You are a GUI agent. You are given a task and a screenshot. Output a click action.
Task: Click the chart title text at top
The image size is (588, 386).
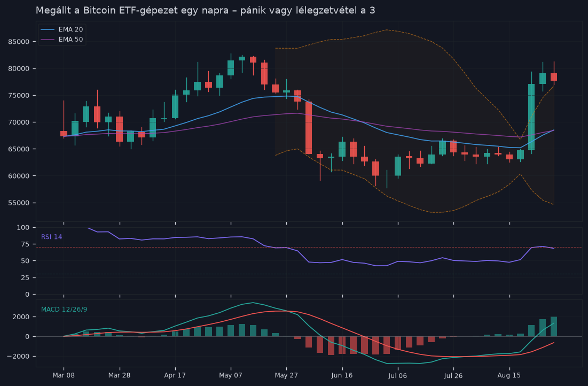coord(205,10)
